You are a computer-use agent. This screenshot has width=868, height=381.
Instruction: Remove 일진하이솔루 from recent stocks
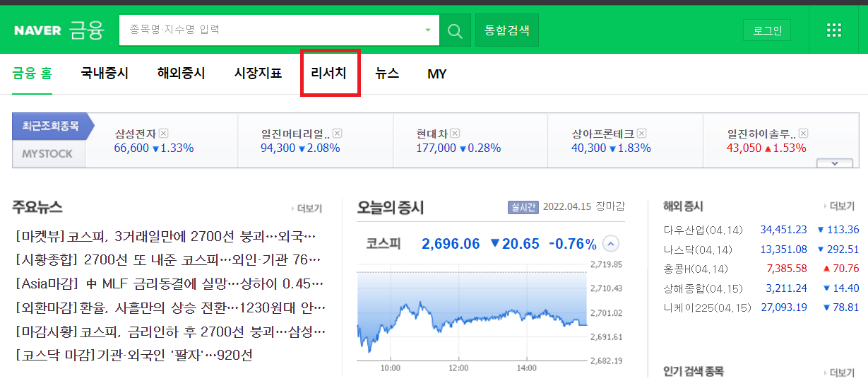[804, 133]
